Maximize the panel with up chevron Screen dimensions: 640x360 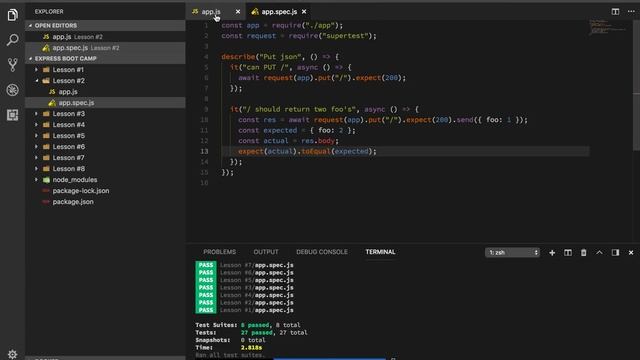pos(599,253)
